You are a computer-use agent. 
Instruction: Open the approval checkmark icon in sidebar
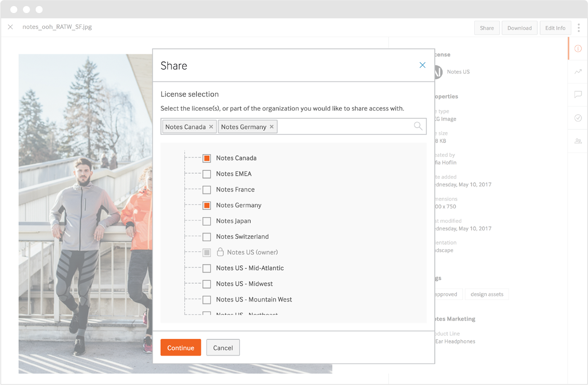[578, 118]
